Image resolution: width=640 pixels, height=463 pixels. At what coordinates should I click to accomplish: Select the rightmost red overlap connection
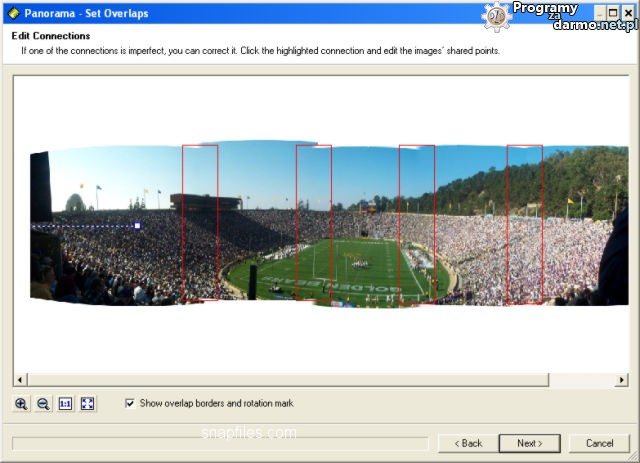(x=524, y=223)
